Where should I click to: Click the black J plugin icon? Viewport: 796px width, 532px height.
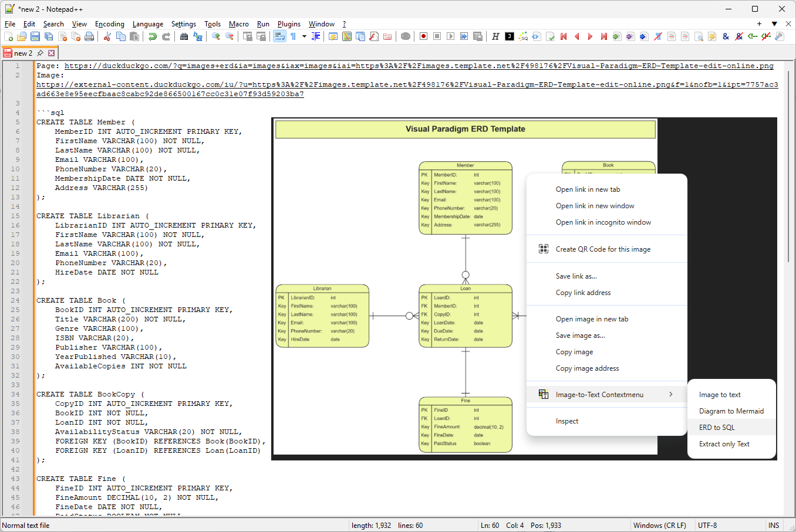[x=510, y=36]
